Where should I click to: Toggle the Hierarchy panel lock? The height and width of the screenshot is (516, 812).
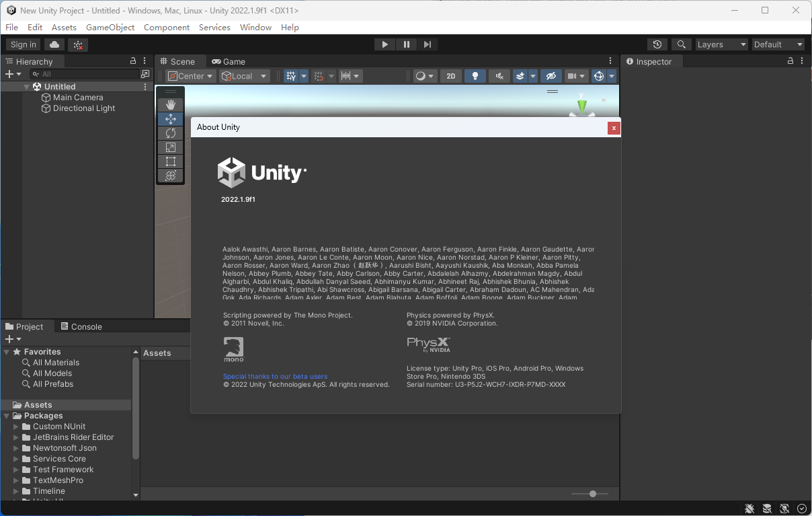[133, 61]
